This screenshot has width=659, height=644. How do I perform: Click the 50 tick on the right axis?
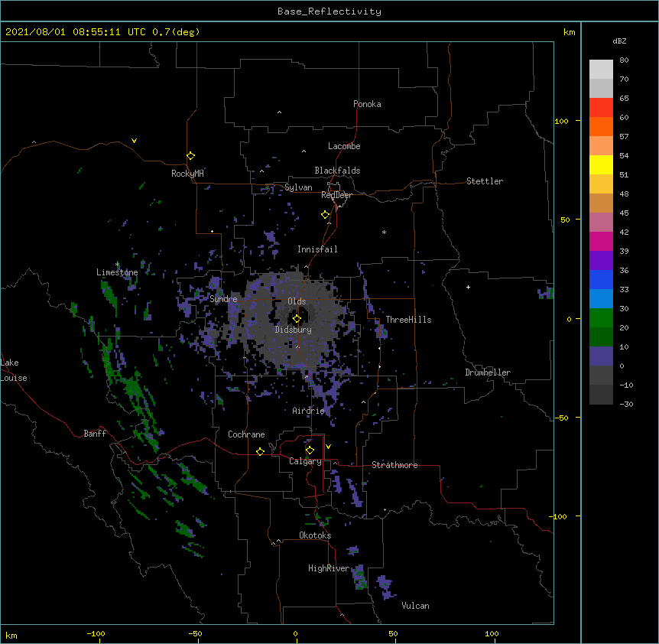[565, 220]
